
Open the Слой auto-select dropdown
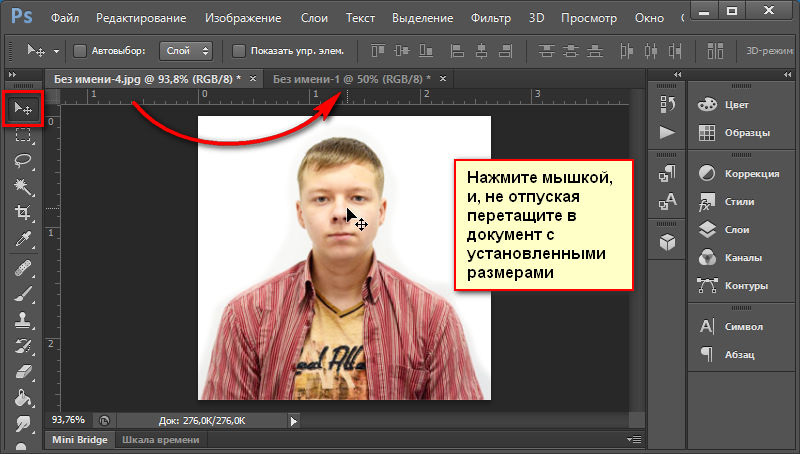coord(186,51)
